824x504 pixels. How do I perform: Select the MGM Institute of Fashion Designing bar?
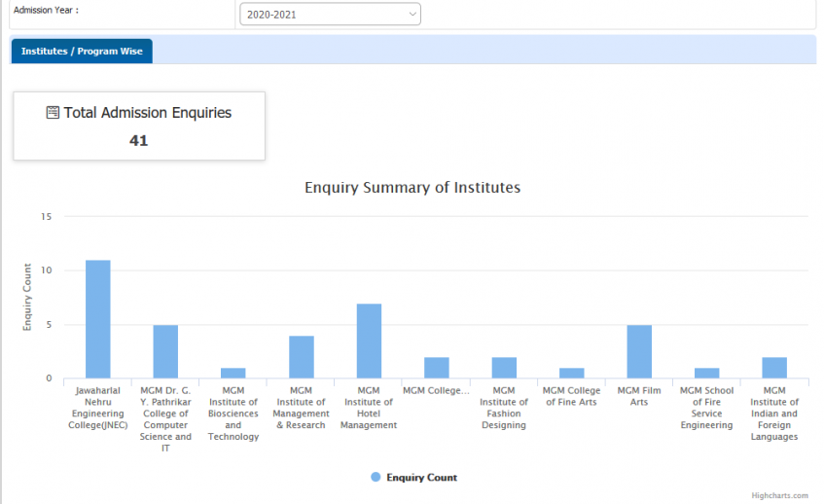[x=504, y=368]
